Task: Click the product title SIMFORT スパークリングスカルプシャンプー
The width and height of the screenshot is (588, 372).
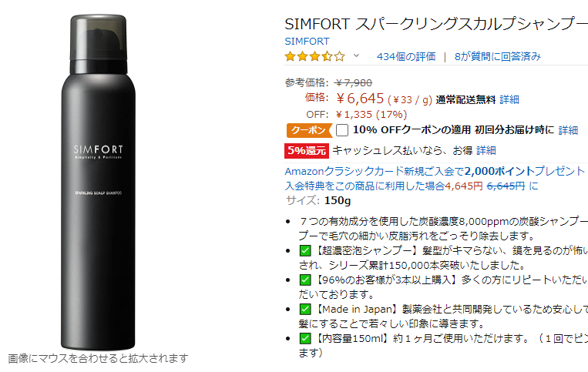Action: (436, 24)
